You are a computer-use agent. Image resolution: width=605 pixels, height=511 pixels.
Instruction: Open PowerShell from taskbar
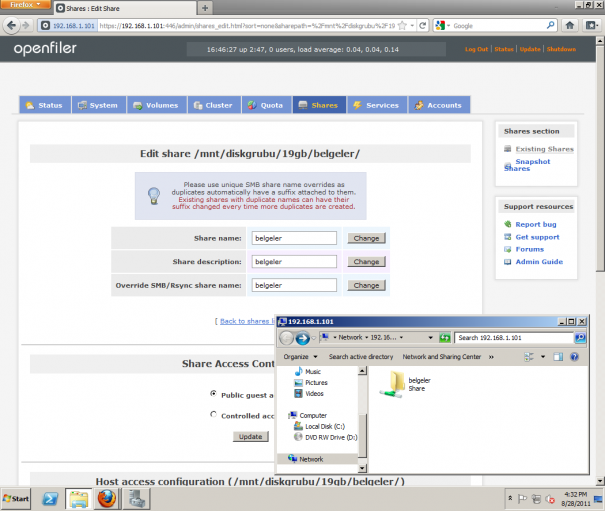50,499
